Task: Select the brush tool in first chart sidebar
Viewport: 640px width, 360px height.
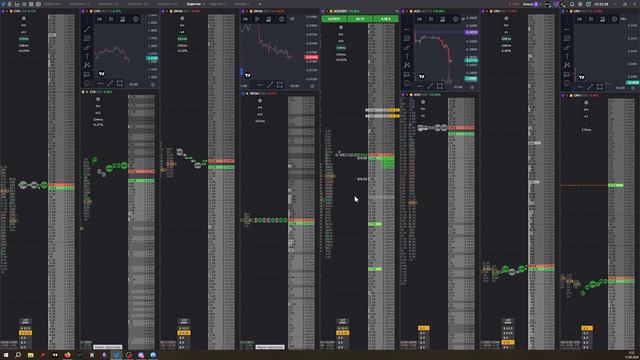Action: [87, 47]
